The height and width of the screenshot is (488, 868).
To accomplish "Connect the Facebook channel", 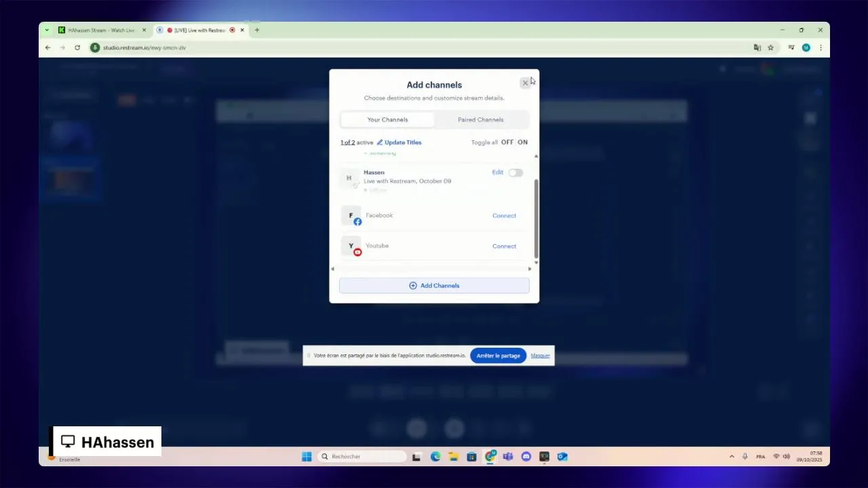I will (x=504, y=216).
